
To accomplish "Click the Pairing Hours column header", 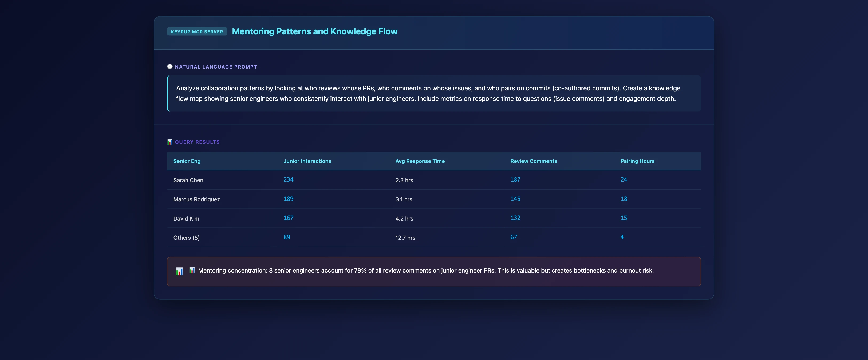I will point(637,161).
